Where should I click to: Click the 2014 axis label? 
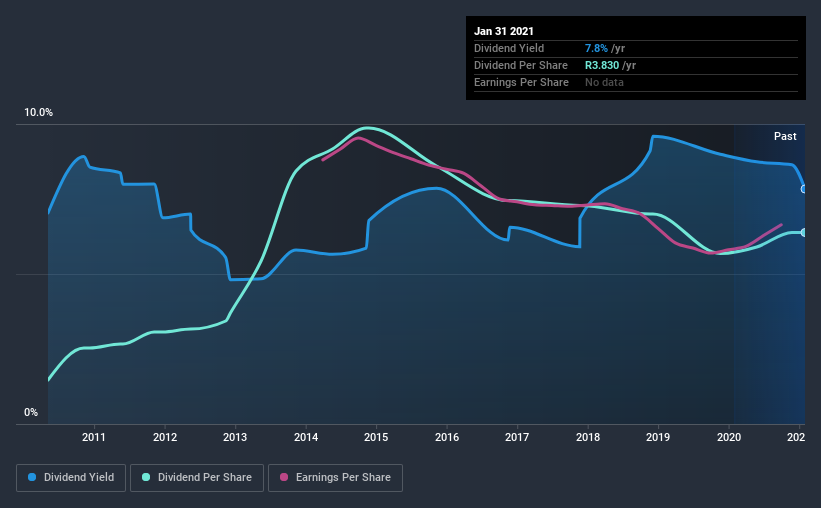[306, 437]
